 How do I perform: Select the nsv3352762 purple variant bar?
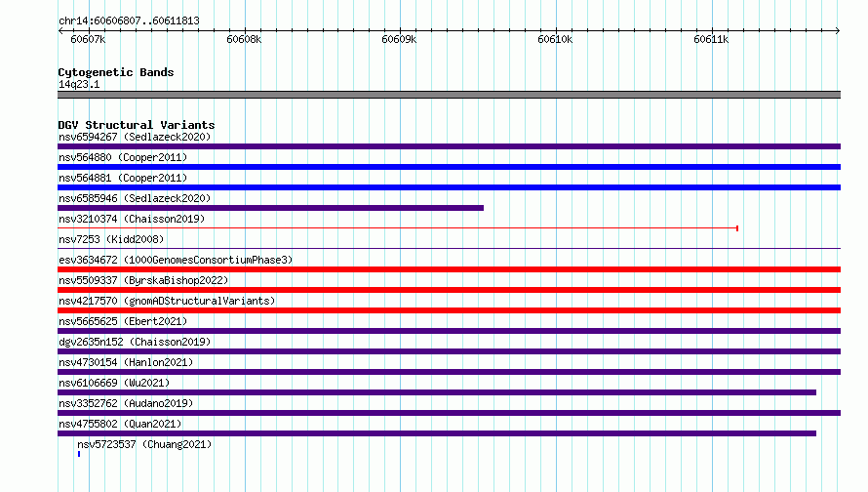449,413
